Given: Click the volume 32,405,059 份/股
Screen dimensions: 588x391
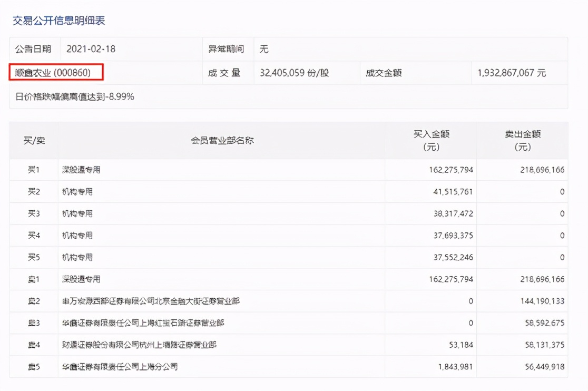Looking at the screenshot, I should [x=295, y=73].
